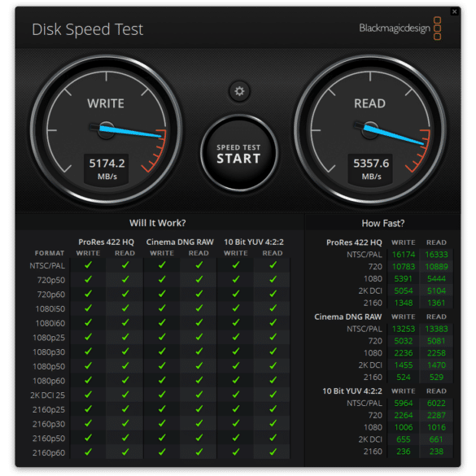Select ProRes 2K DCI write value 5054
Screen dimensions: 476x476
coord(404,290)
